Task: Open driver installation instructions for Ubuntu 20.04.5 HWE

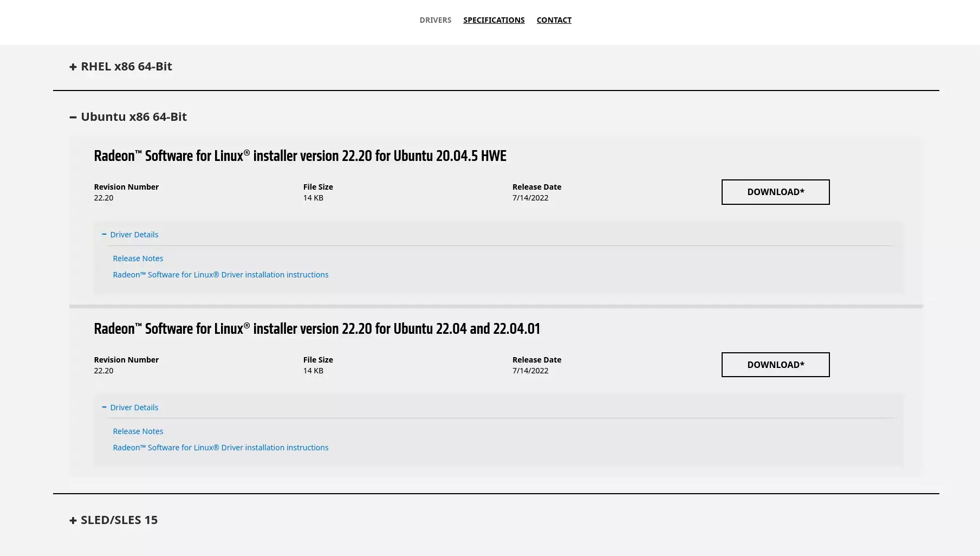Action: (220, 274)
